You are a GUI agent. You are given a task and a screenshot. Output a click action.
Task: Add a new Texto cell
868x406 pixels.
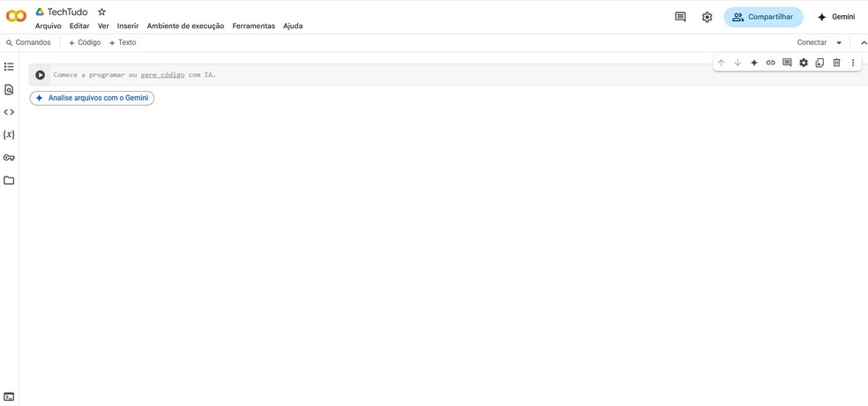pyautogui.click(x=123, y=42)
